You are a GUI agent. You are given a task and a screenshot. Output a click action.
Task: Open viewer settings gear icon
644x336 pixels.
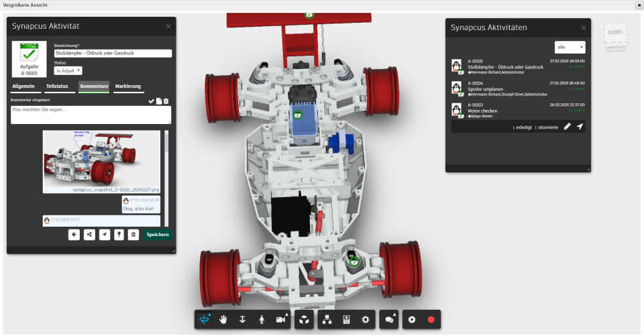(x=366, y=320)
